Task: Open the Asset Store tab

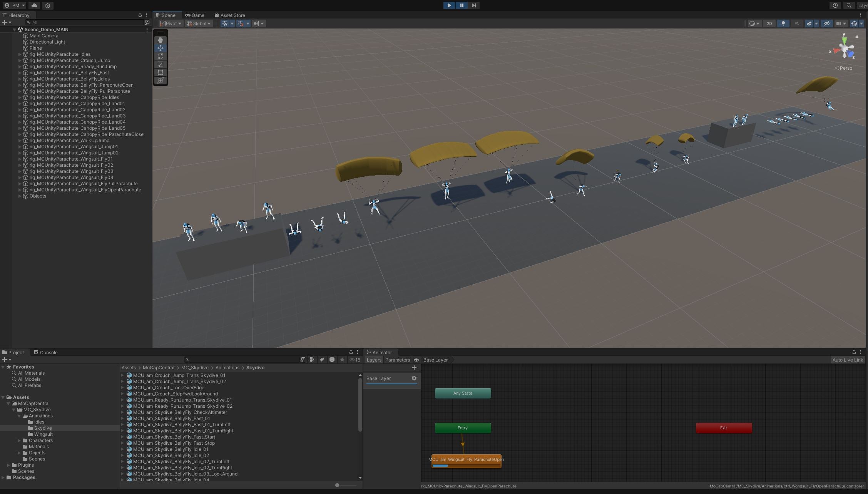Action: coord(229,15)
